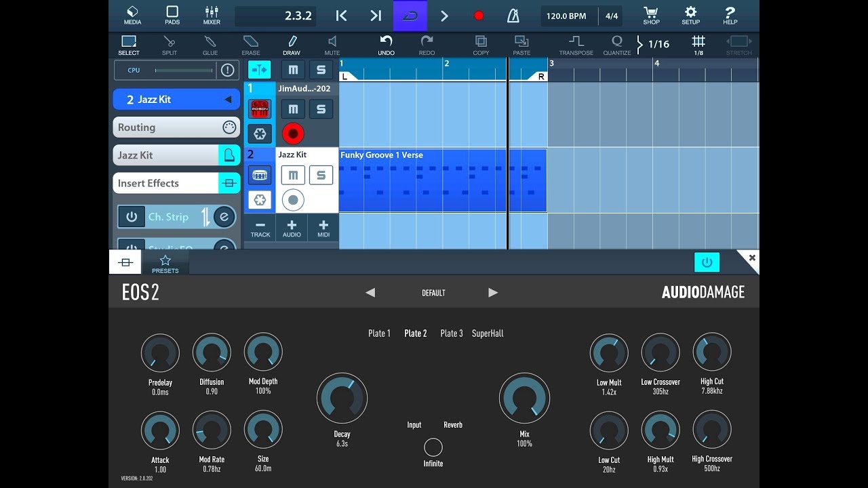Undo the last action
Image resolution: width=868 pixels, height=488 pixels.
386,45
